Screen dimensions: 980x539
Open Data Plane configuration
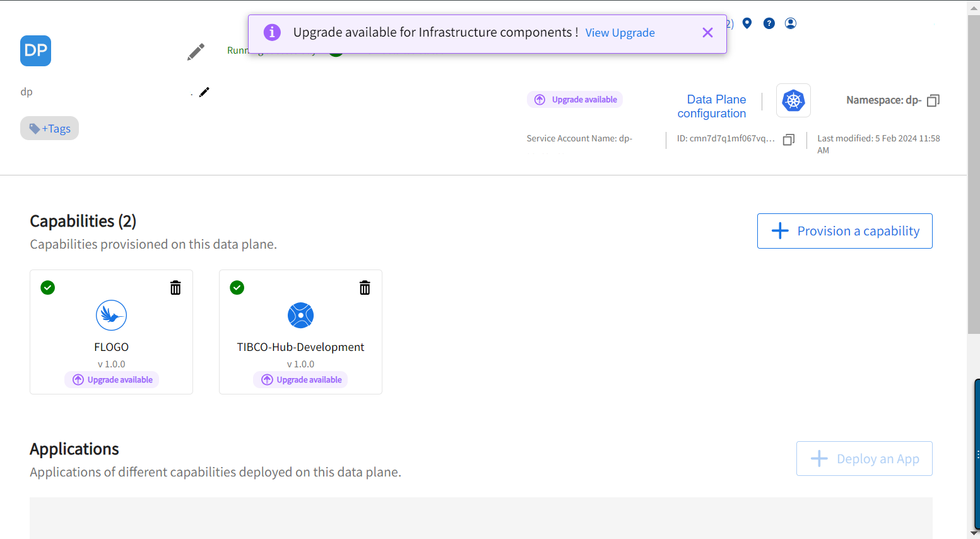[x=712, y=106]
